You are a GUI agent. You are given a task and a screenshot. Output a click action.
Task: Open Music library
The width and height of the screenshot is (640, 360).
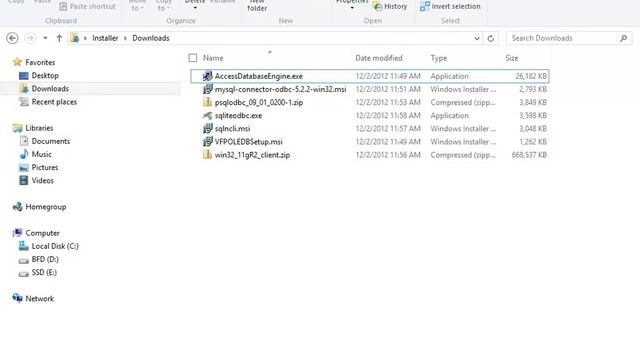(42, 154)
